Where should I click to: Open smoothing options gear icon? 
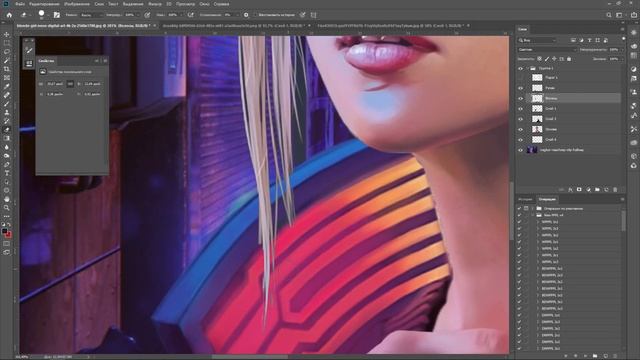click(x=246, y=15)
